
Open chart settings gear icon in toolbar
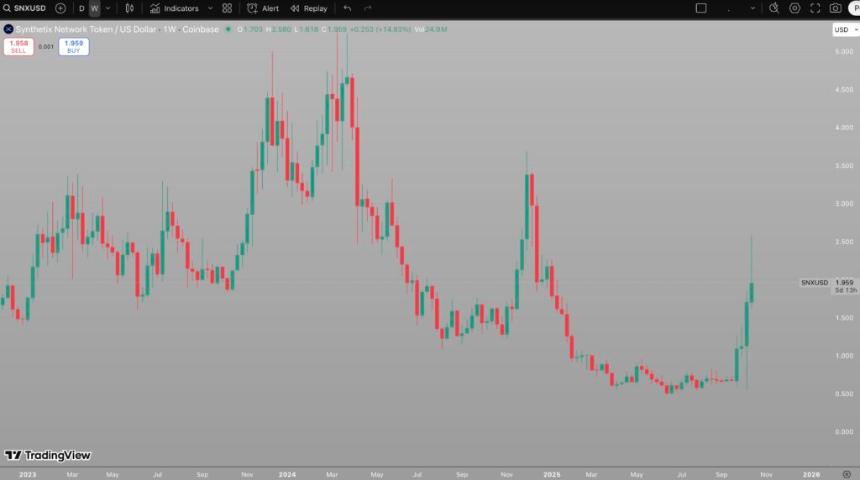795,8
